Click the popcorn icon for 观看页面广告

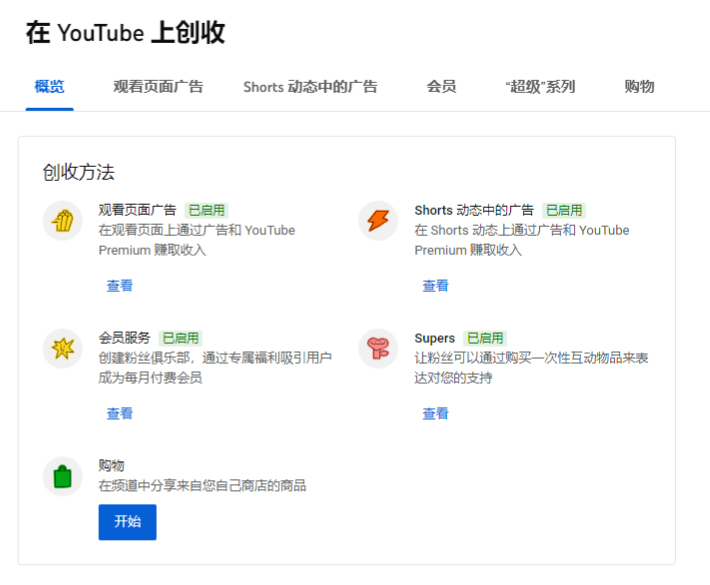pos(62,221)
